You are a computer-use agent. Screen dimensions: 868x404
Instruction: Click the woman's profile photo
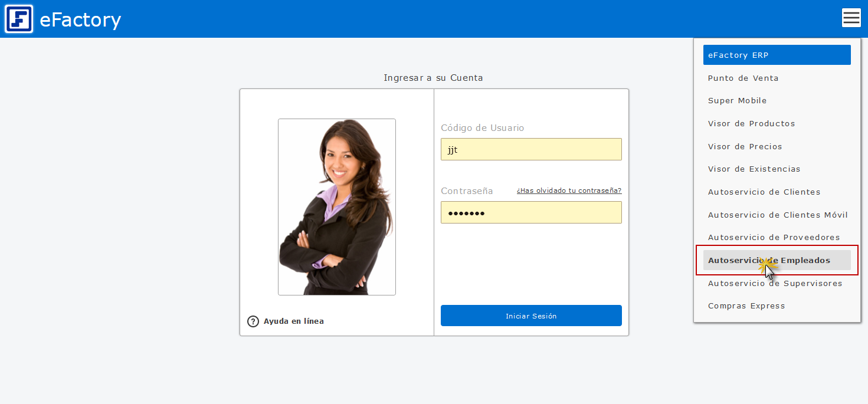(x=337, y=207)
